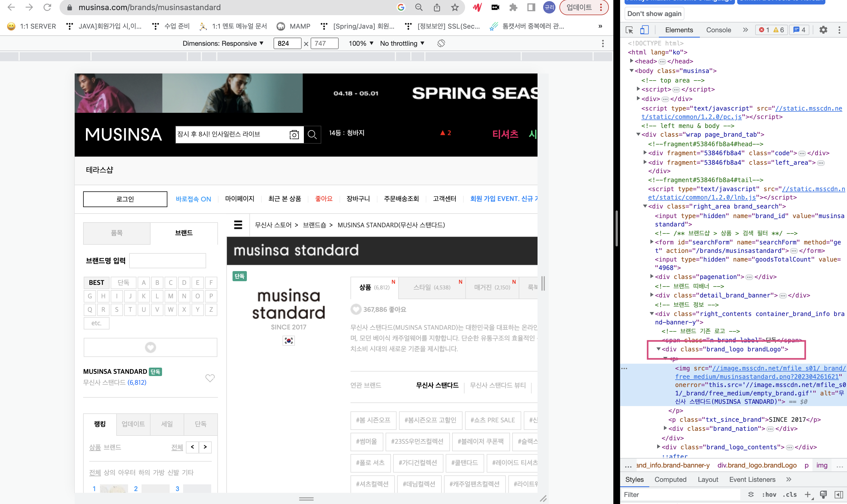Toggle 바로접속 ON link

(193, 199)
